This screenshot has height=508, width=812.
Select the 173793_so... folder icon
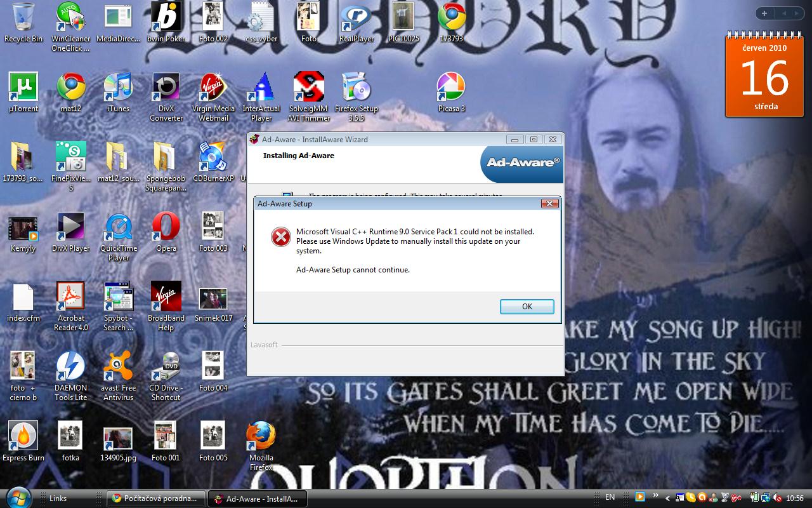23,163
